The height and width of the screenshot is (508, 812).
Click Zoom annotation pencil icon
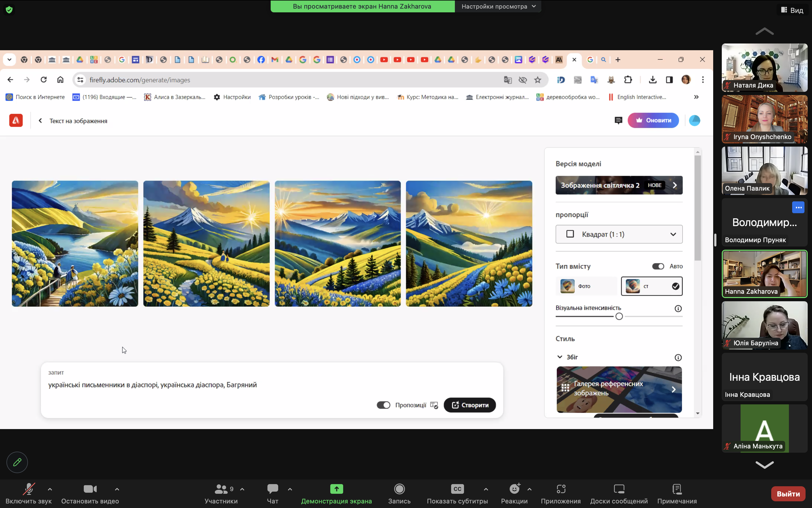tap(17, 462)
